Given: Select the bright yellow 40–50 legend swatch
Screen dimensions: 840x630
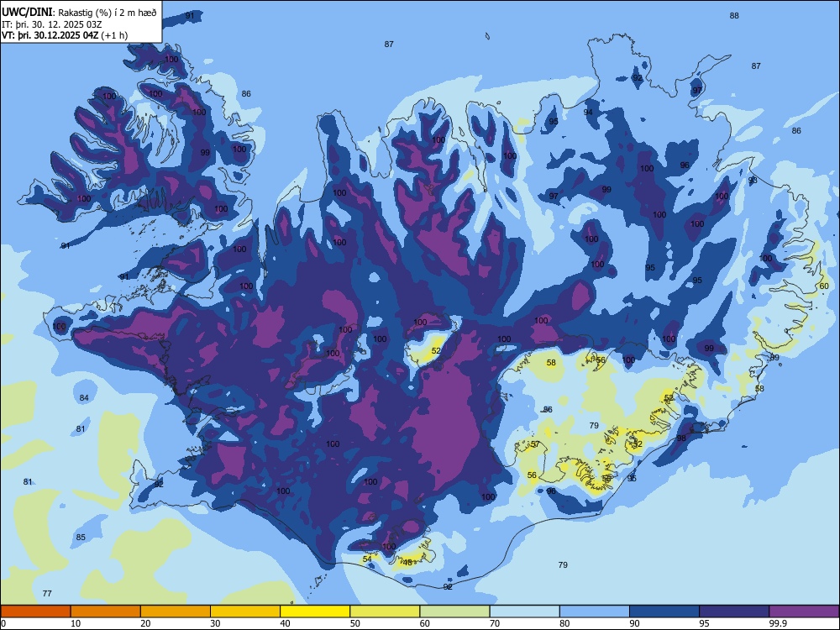Looking at the screenshot, I should click(315, 612).
